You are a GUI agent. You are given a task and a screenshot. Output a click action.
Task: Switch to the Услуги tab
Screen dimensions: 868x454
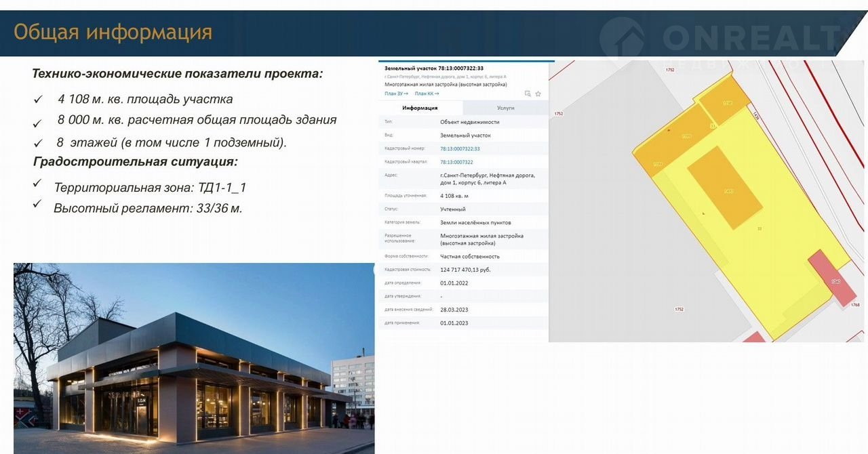505,108
